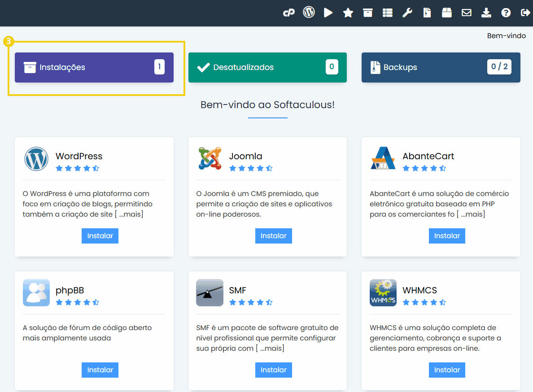
Task: Open WordPress manager icon in top bar
Action: (x=309, y=12)
